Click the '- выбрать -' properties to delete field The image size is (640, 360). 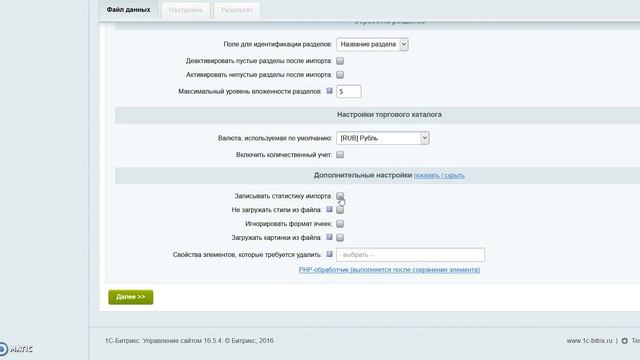(411, 255)
